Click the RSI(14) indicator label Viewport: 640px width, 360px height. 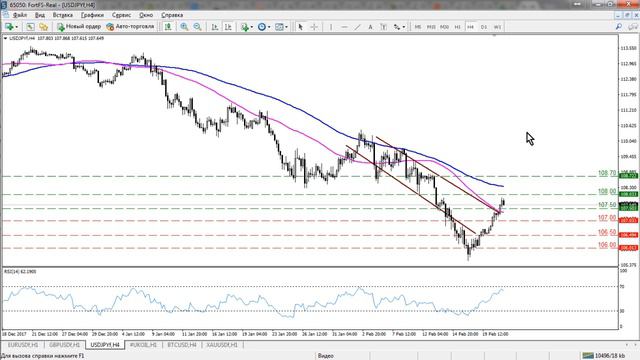click(20, 271)
